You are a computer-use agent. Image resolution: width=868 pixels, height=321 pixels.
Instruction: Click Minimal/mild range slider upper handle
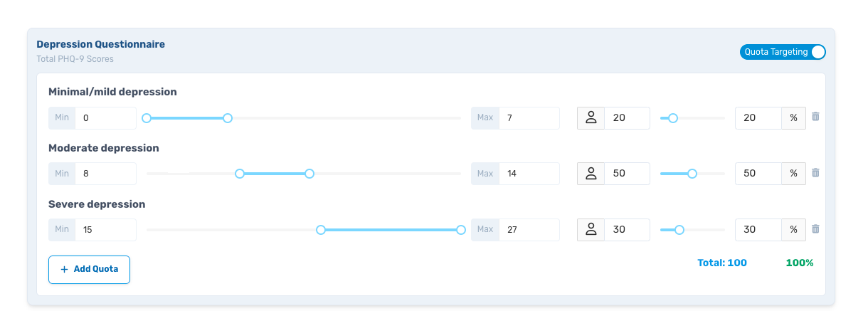pyautogui.click(x=228, y=118)
